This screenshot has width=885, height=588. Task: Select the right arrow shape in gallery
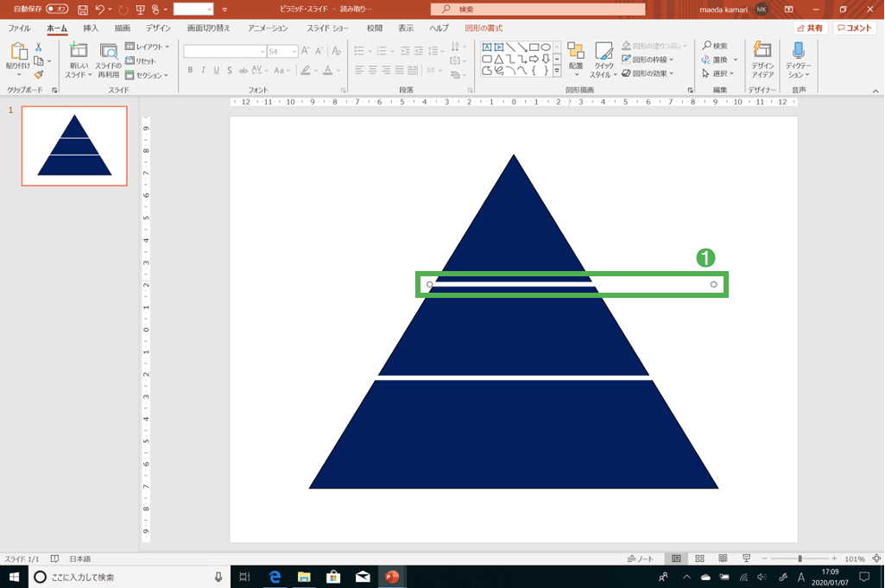point(534,59)
